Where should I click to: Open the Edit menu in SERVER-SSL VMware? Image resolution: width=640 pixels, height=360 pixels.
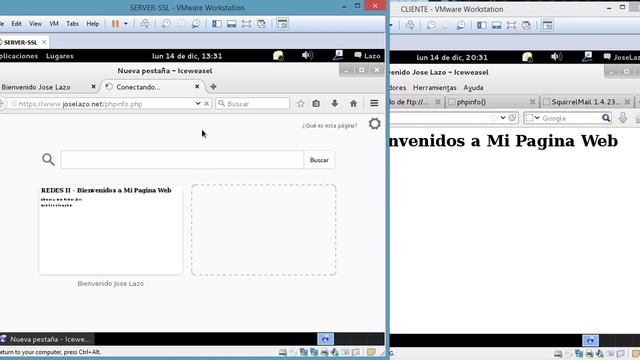tap(16, 24)
